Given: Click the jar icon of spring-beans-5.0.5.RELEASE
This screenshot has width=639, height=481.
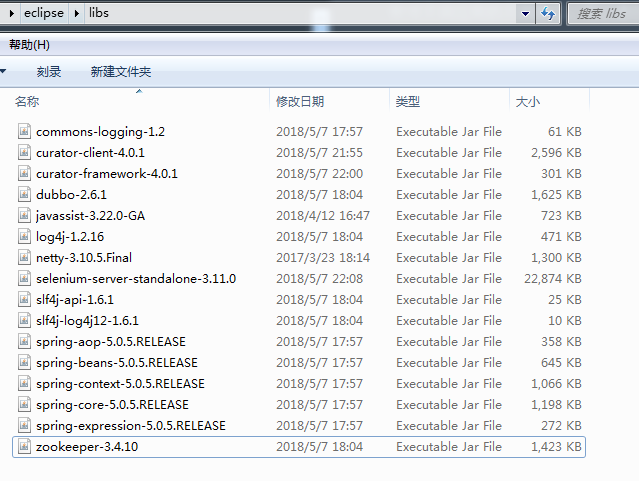Looking at the screenshot, I should pos(24,362).
